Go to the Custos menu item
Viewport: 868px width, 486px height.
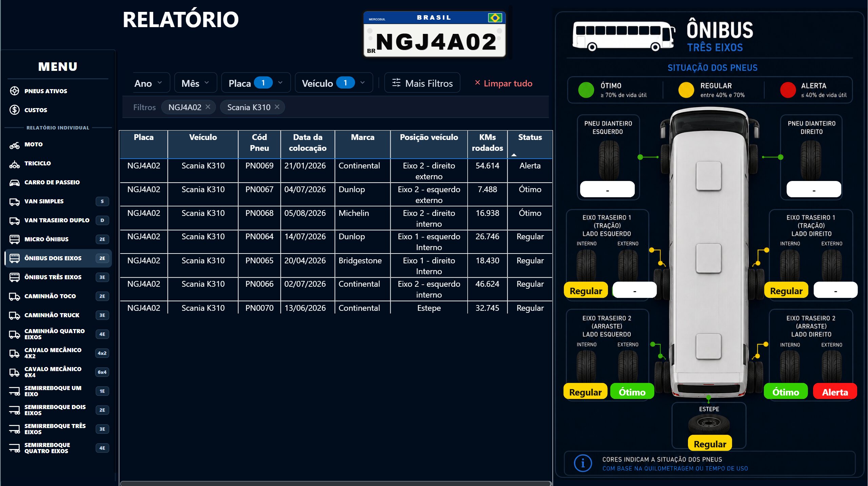coord(58,110)
